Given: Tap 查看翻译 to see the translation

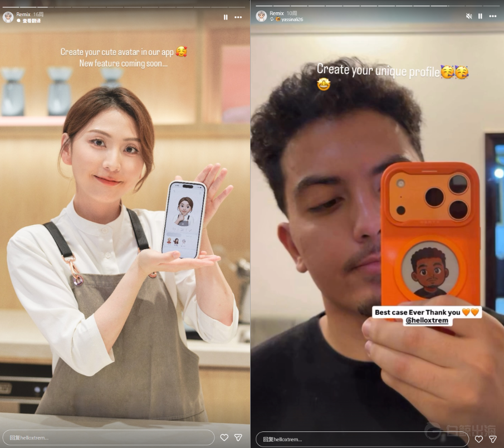Looking at the screenshot, I should pos(32,21).
